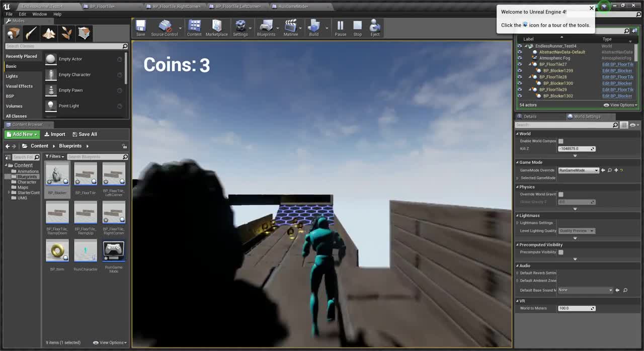
Task: Check the Precompute Visibility option
Action: coord(560,252)
